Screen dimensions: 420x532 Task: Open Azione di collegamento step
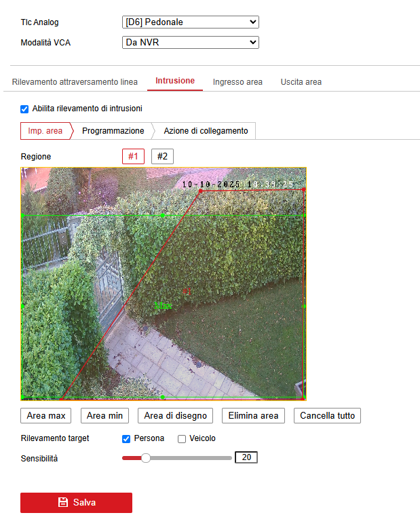[206, 131]
